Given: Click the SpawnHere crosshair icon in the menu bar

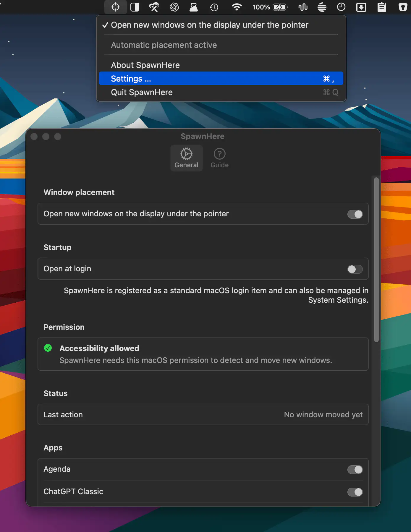Looking at the screenshot, I should tap(115, 7).
